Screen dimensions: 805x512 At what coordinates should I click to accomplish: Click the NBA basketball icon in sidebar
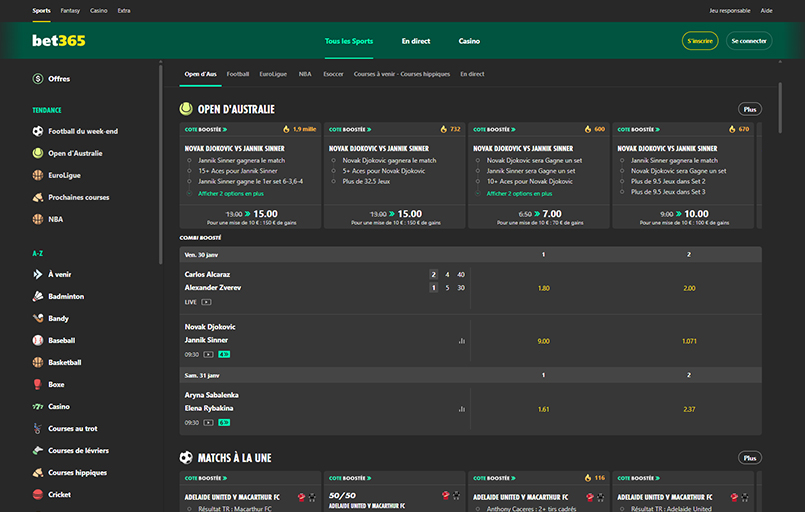37,219
